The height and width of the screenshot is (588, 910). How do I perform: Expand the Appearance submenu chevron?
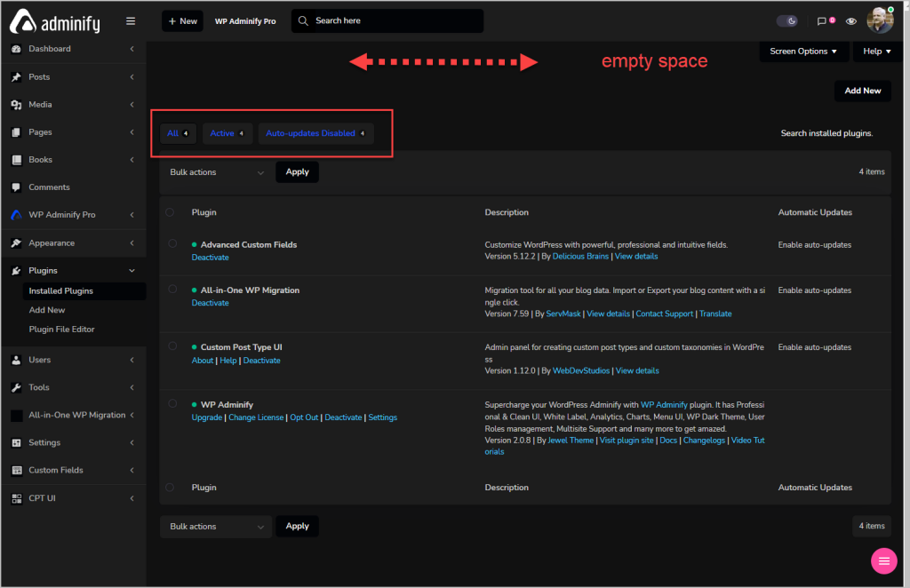[x=132, y=243]
